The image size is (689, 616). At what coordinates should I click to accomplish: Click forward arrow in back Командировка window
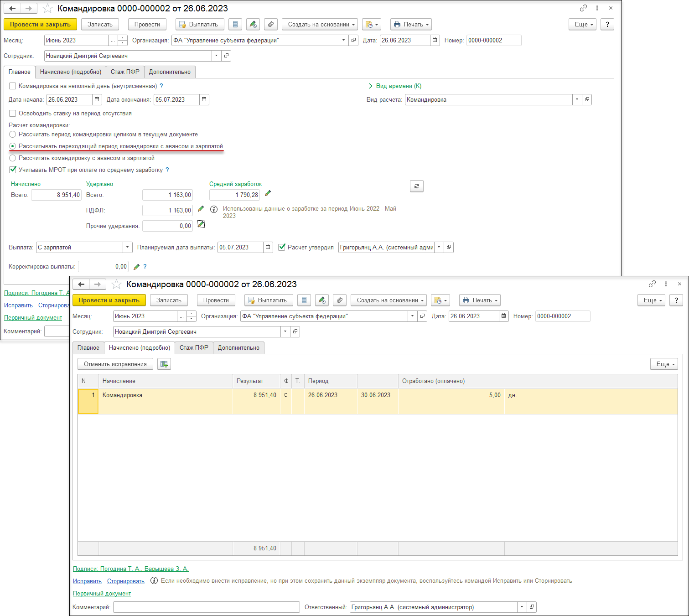click(x=29, y=8)
